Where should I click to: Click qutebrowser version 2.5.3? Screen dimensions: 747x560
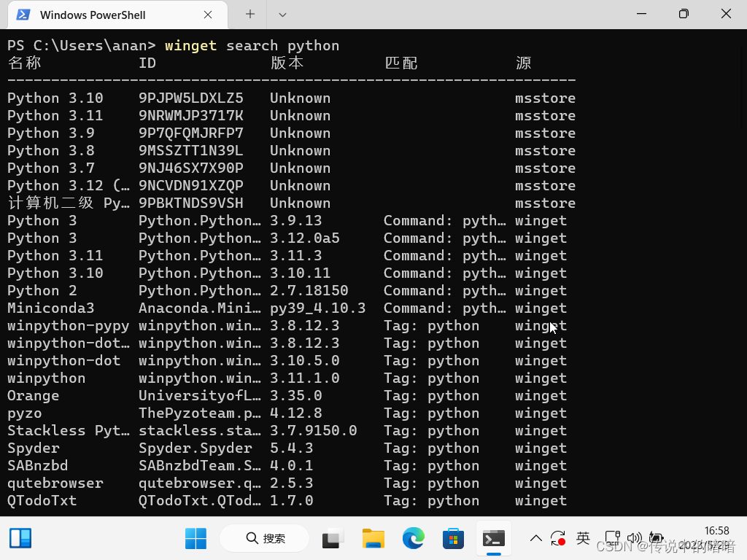(292, 483)
